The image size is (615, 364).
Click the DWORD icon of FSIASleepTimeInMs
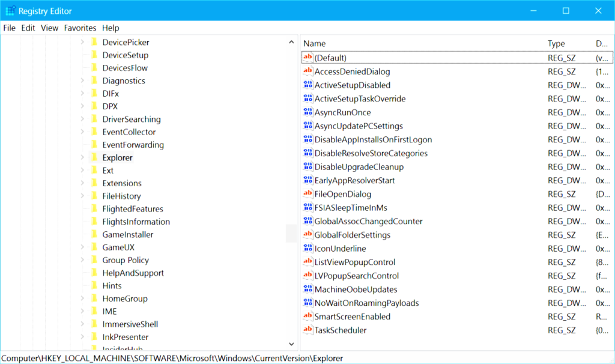(x=308, y=207)
